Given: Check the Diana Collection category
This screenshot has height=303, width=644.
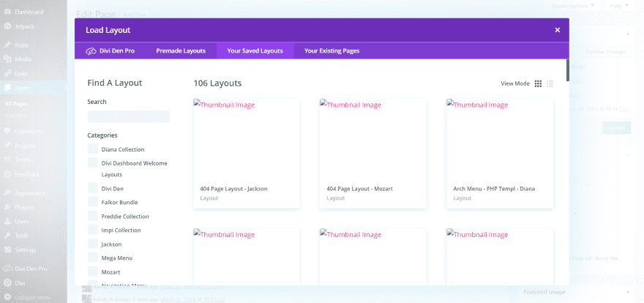Looking at the screenshot, I should tap(93, 149).
